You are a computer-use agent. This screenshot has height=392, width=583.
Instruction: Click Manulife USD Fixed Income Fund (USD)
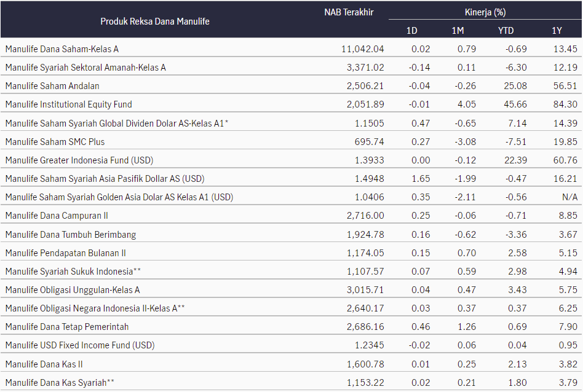(80, 345)
